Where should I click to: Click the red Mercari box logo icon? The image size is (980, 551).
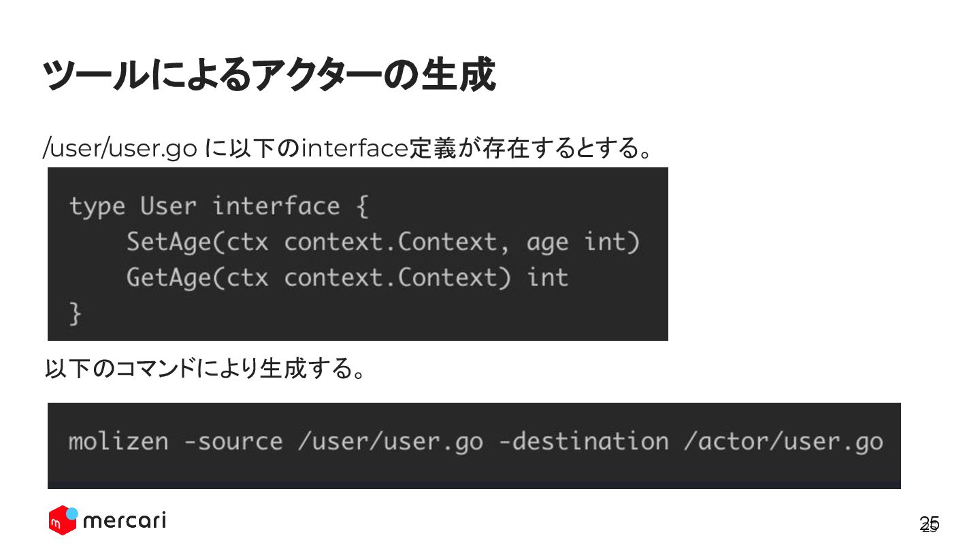61,520
